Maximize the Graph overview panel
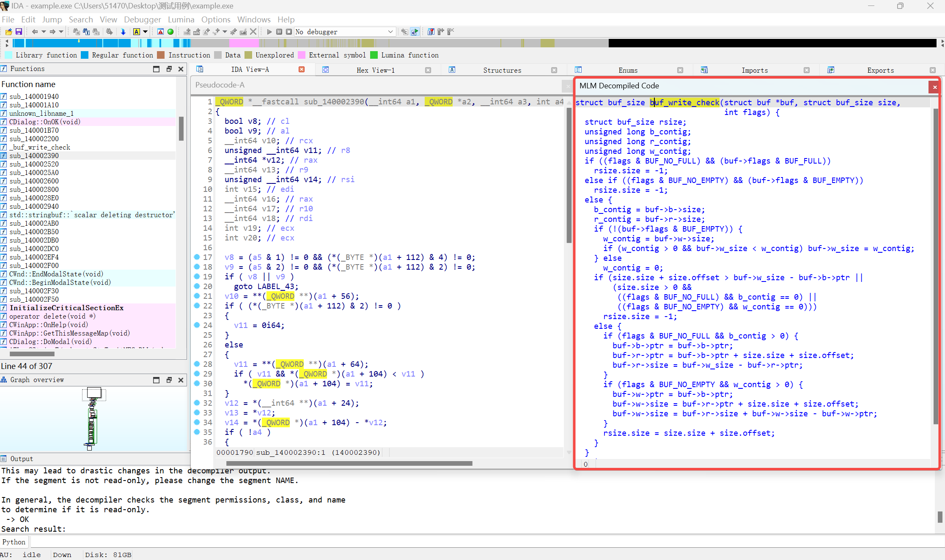945x560 pixels. pyautogui.click(x=157, y=380)
